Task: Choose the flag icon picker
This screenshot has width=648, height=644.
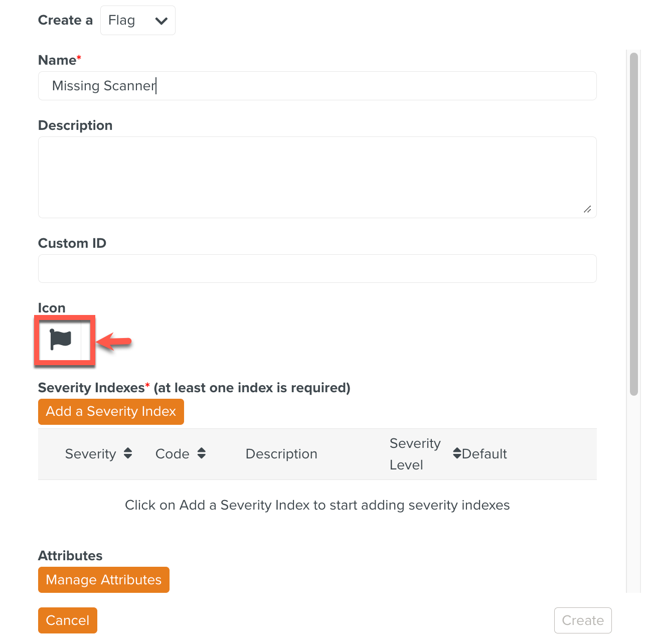Action: click(61, 340)
